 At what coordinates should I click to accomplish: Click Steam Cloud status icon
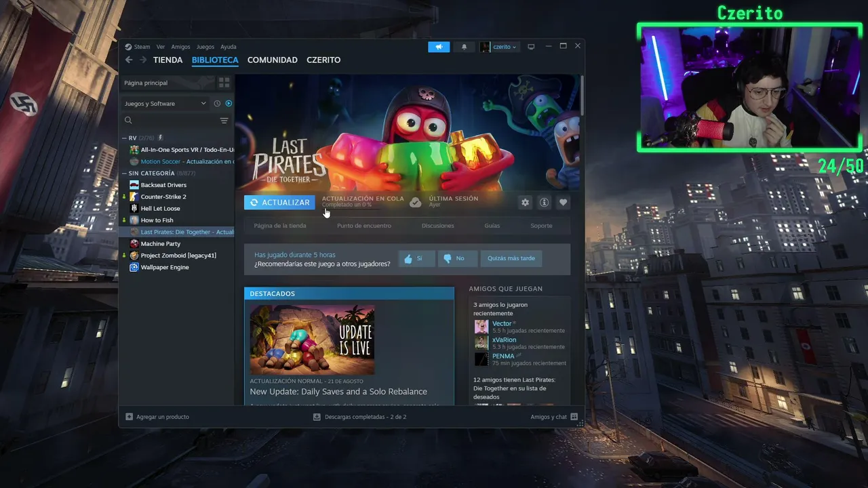pos(416,202)
